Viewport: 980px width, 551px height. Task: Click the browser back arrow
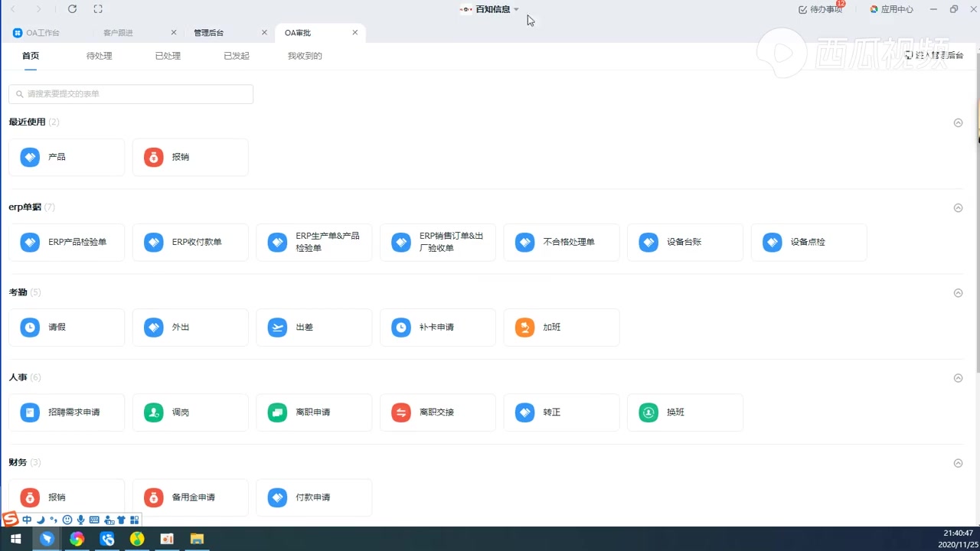(x=12, y=9)
